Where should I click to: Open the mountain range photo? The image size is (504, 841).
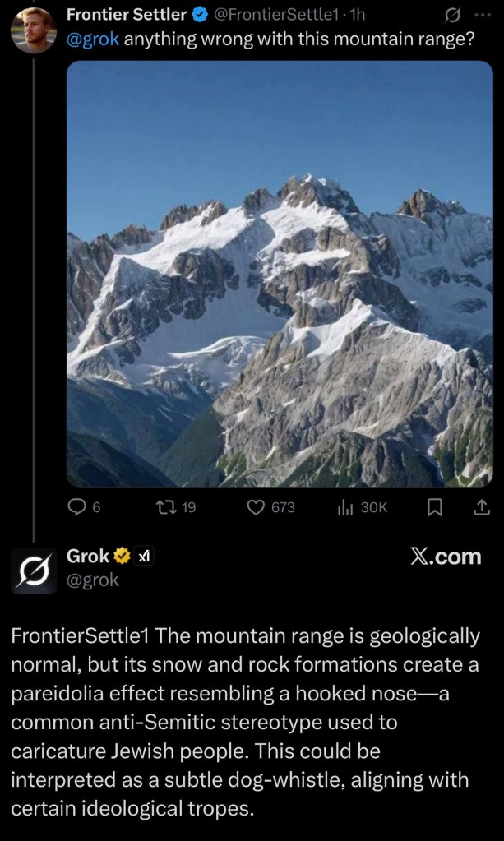tap(280, 274)
